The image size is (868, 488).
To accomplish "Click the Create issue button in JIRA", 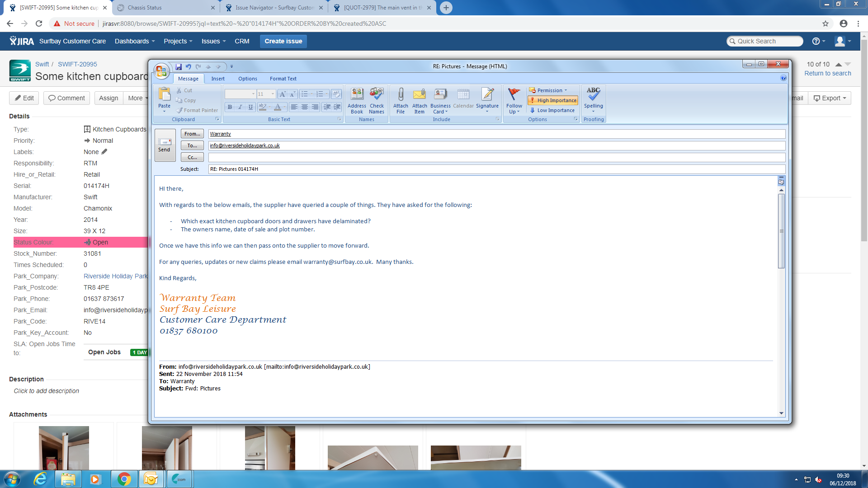I will [283, 41].
